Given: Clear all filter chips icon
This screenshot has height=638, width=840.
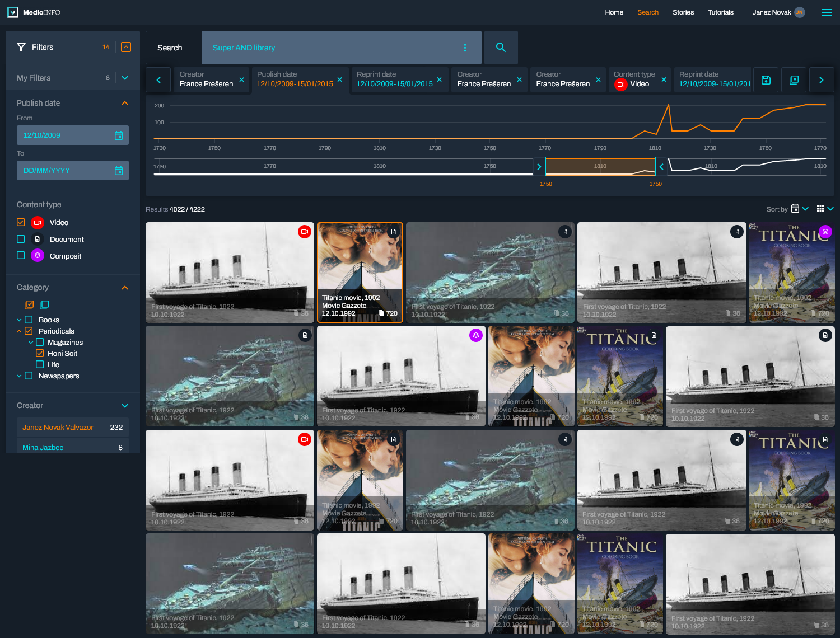Looking at the screenshot, I should 794,80.
